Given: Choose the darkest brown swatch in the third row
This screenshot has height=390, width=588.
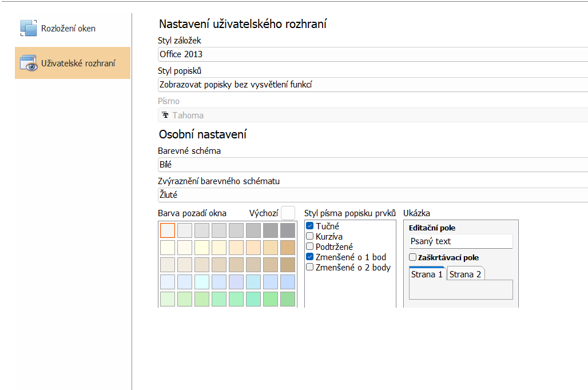Looking at the screenshot, I should tap(288, 265).
